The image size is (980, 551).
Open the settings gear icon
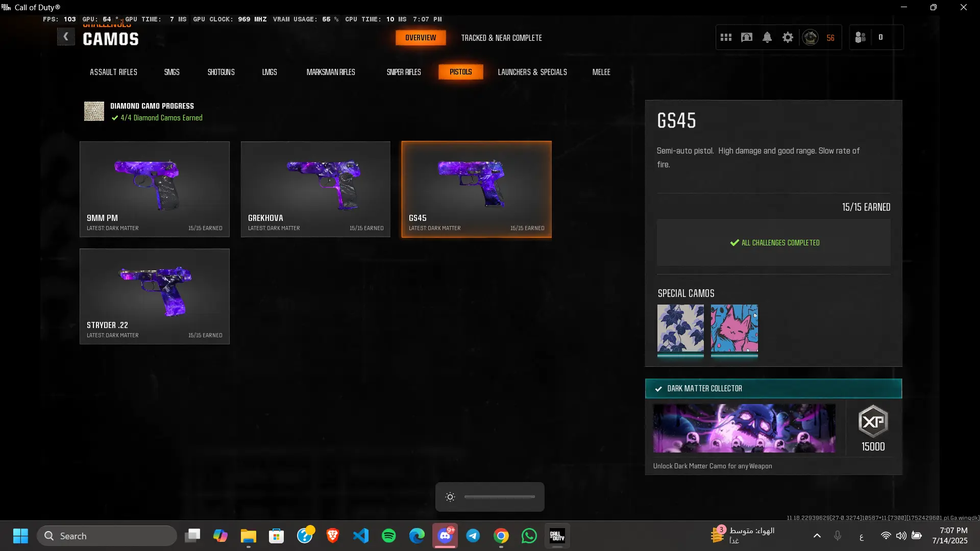click(788, 37)
